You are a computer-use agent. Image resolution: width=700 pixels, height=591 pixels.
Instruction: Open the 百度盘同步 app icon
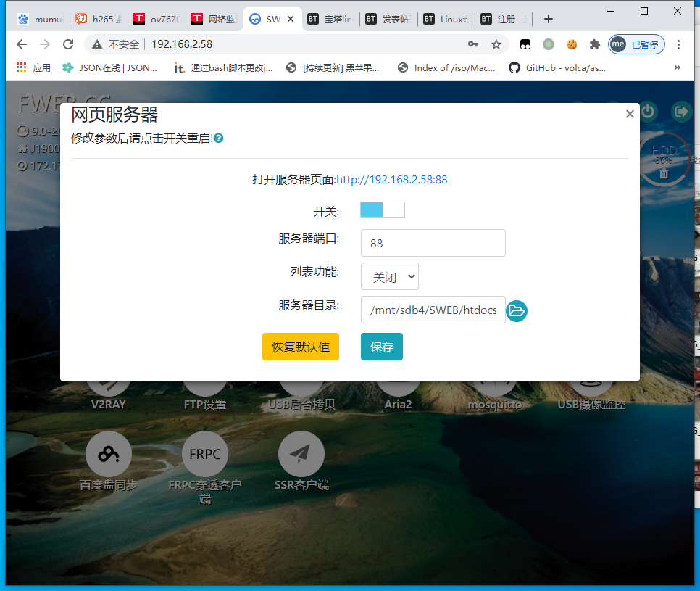[x=109, y=454]
